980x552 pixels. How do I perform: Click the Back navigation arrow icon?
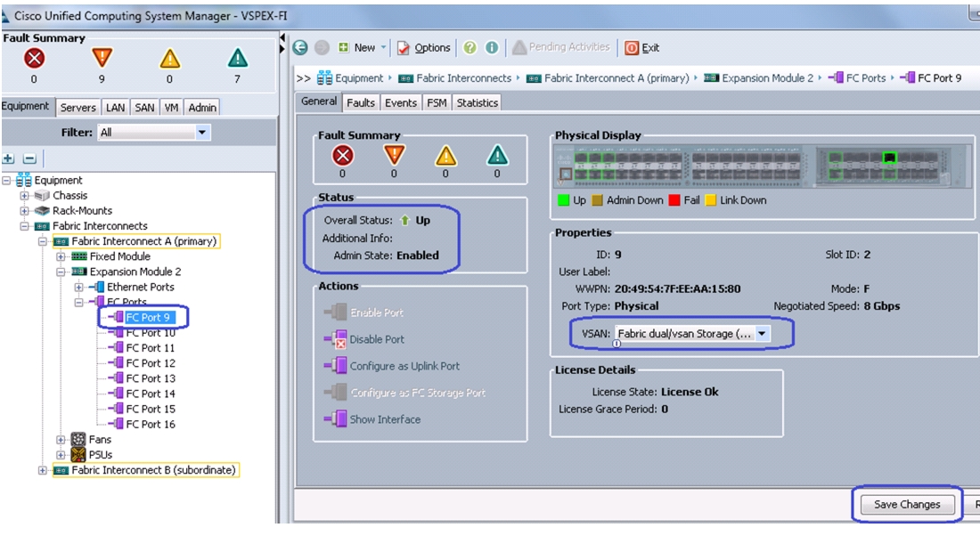pyautogui.click(x=300, y=47)
